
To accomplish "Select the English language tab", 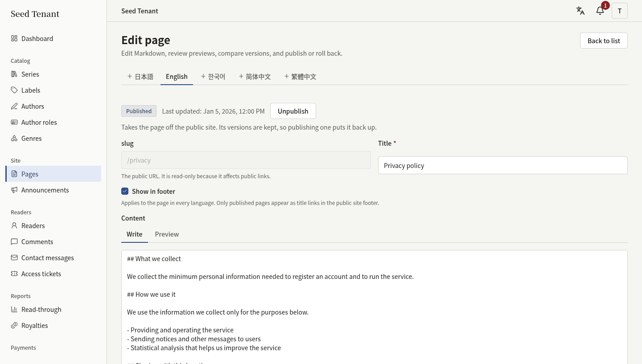I will point(177,77).
